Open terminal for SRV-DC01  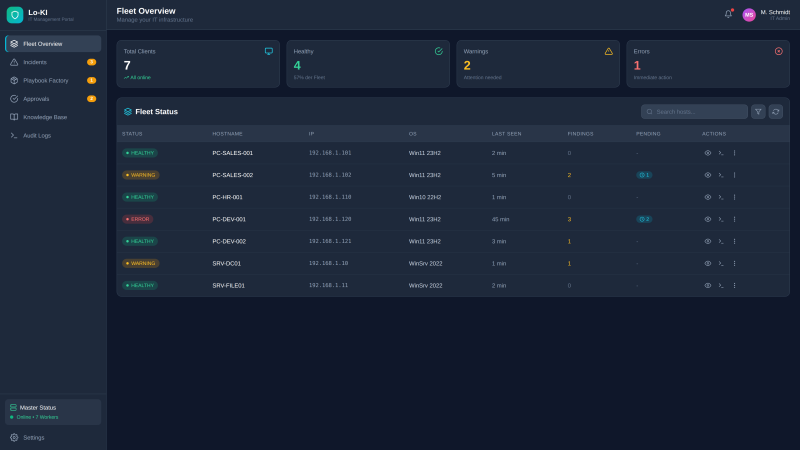[721, 263]
